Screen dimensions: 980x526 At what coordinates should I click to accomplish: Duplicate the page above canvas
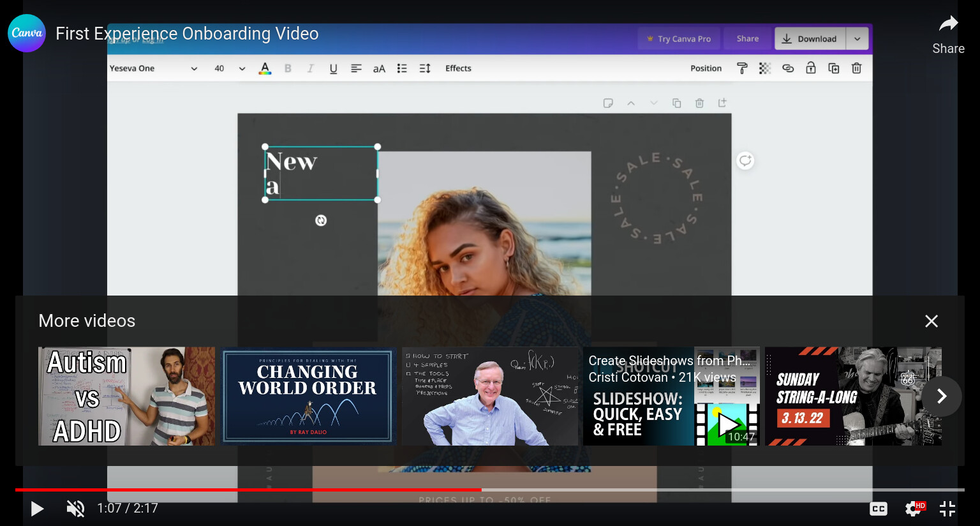677,103
